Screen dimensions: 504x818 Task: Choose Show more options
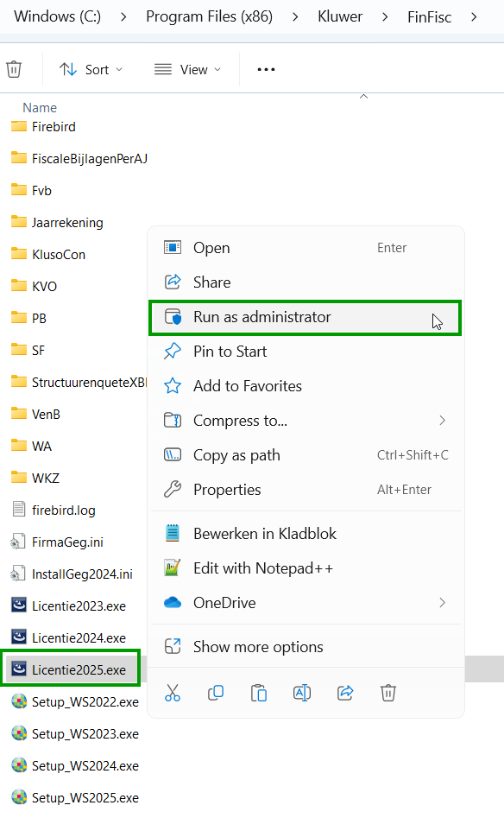tap(306, 647)
